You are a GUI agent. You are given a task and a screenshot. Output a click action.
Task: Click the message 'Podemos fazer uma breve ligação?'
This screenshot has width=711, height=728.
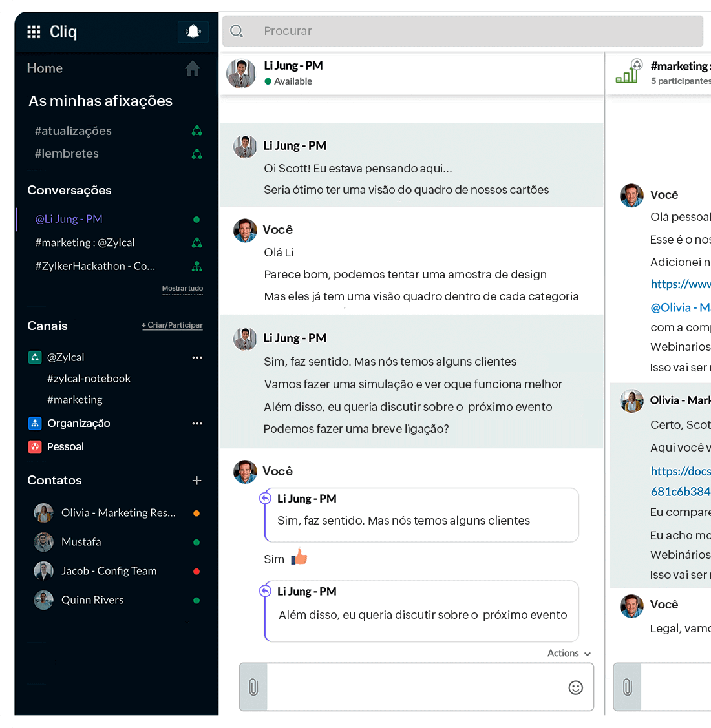click(x=356, y=428)
